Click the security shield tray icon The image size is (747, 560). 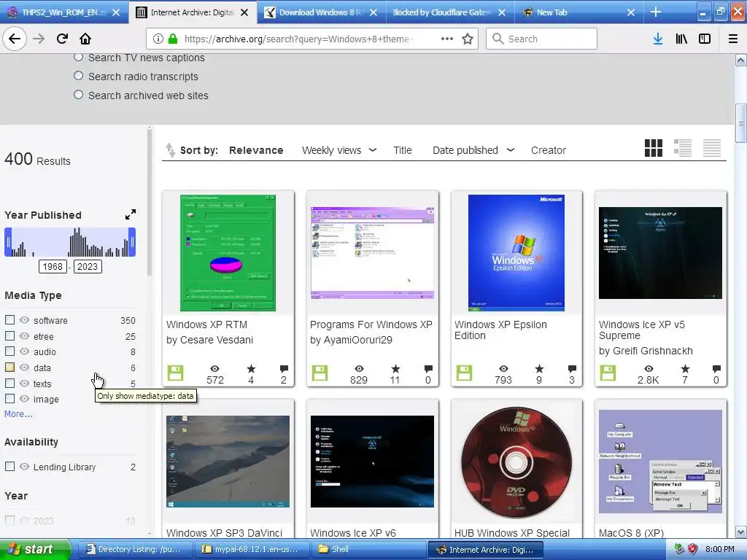[693, 549]
